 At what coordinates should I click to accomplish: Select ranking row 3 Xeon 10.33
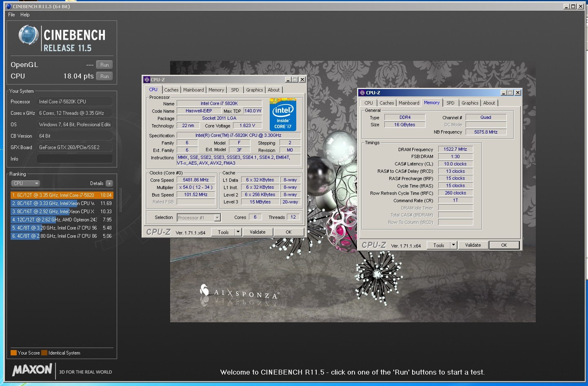(62, 212)
